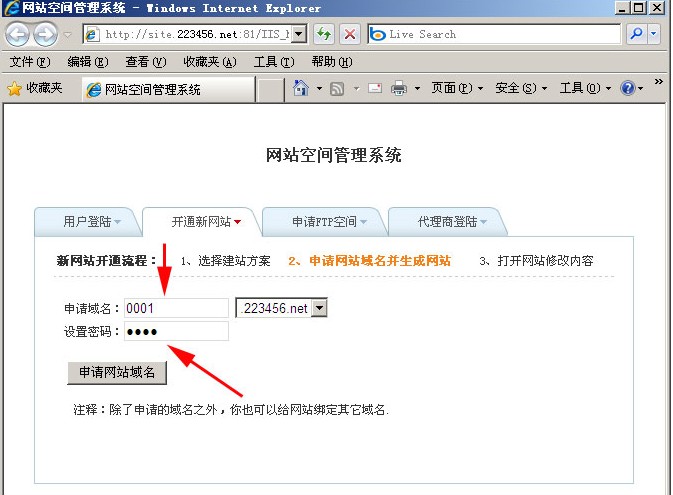Open the Favorites star (收藏夹) button

point(36,88)
